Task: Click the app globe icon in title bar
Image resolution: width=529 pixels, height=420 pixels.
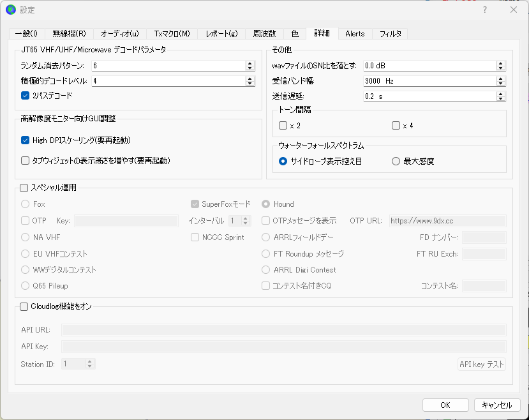Action: (11, 10)
